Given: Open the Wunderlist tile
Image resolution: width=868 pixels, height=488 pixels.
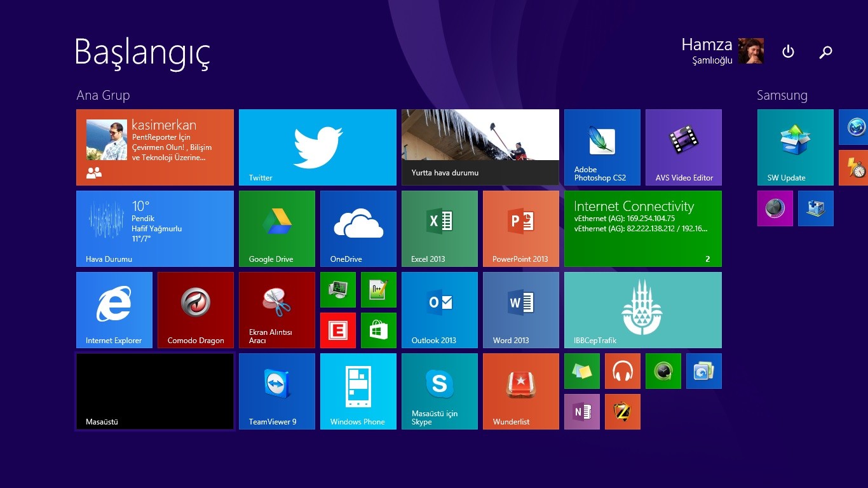Looking at the screenshot, I should (x=521, y=391).
